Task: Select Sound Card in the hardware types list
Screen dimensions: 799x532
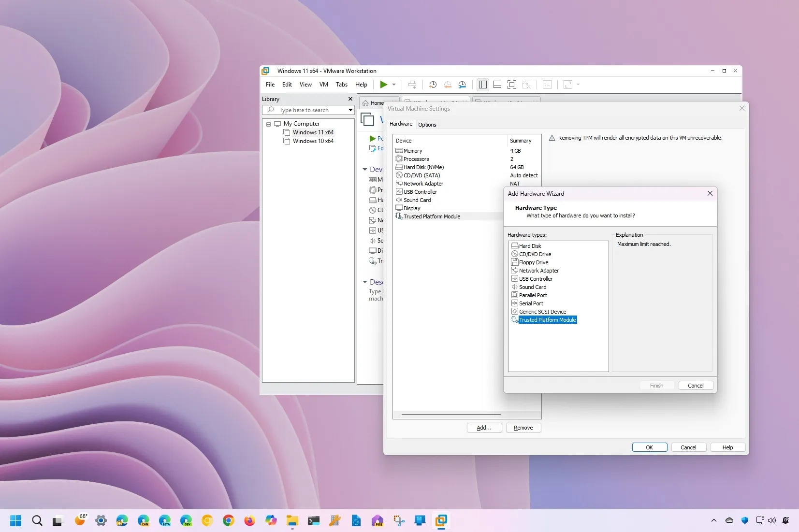Action: click(x=532, y=287)
